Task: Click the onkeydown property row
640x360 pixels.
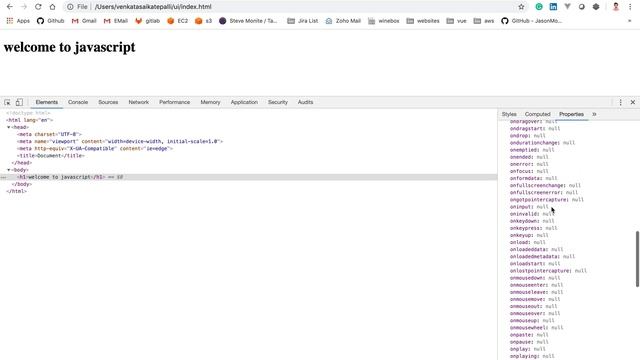Action: 532,221
